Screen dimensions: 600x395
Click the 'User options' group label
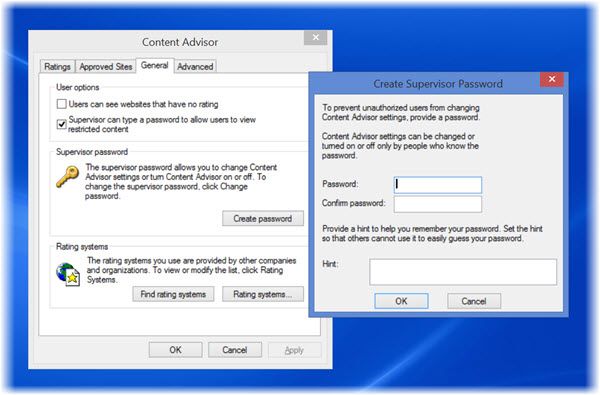pos(78,87)
